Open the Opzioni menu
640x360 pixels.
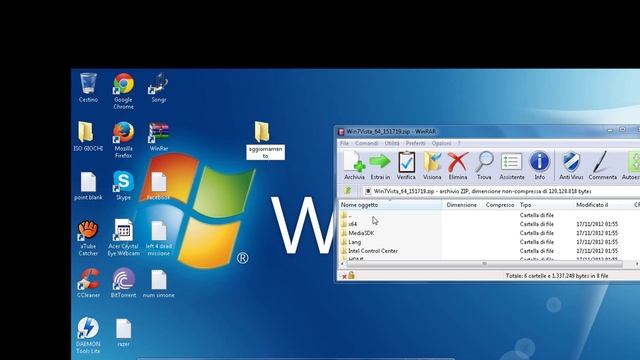[x=441, y=143]
